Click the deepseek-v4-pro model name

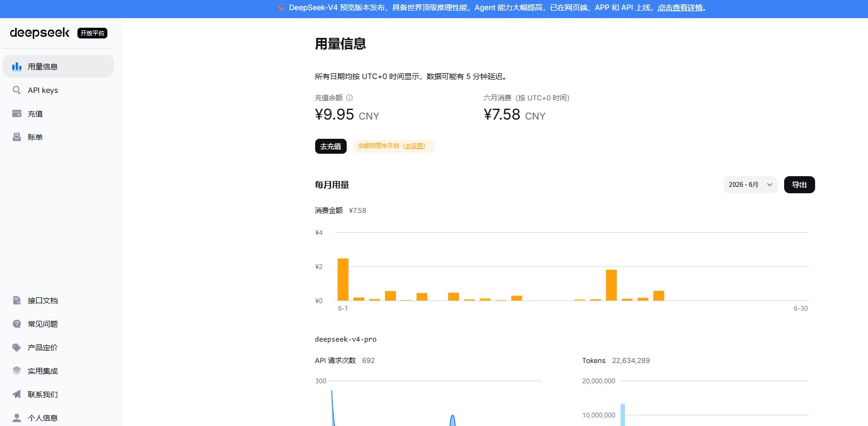346,339
